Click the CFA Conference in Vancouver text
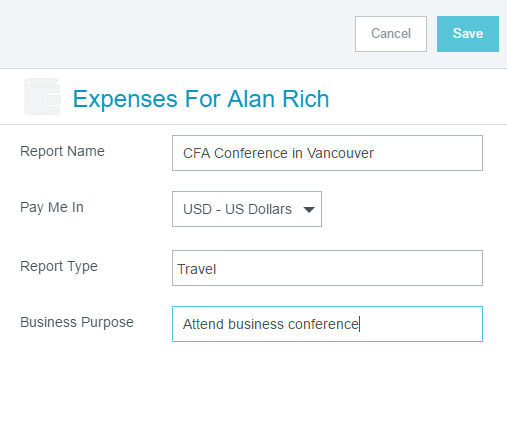Image resolution: width=507 pixels, height=447 pixels. 278,153
